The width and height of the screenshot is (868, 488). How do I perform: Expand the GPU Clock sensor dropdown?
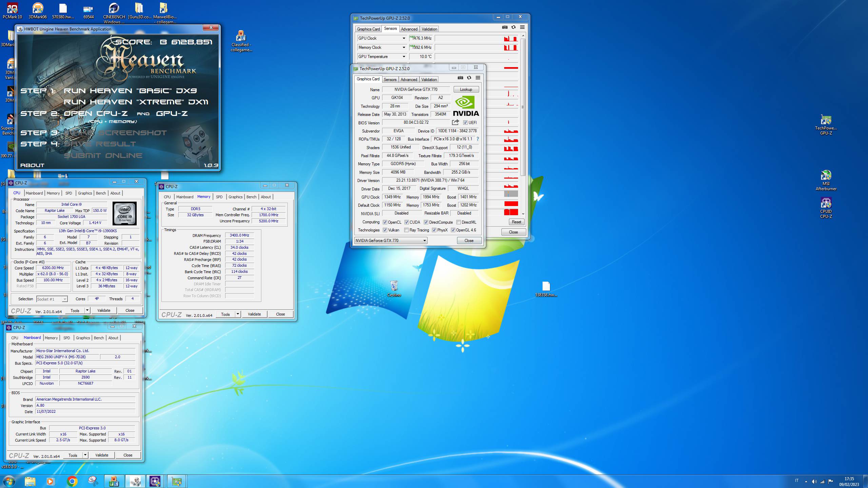pos(403,38)
